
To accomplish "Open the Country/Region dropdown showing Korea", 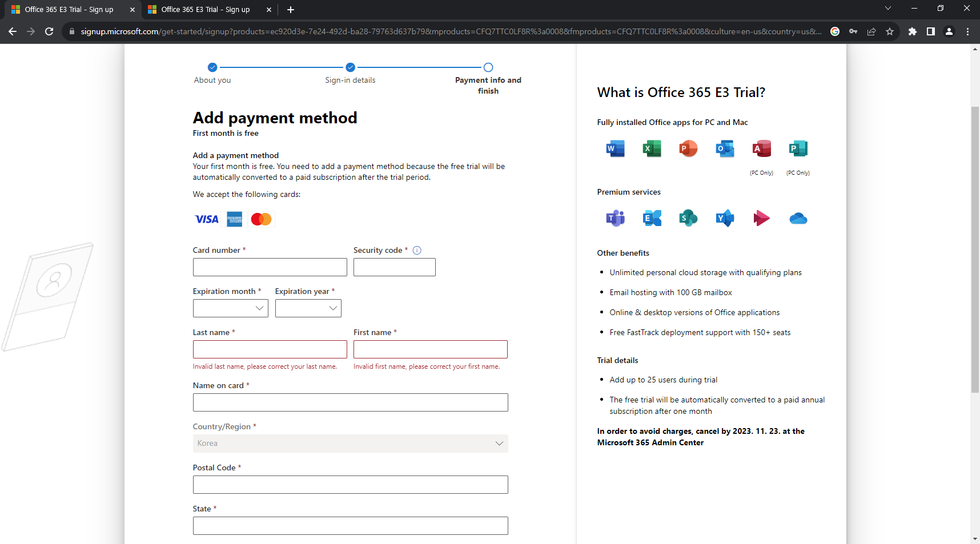I will [x=351, y=444].
